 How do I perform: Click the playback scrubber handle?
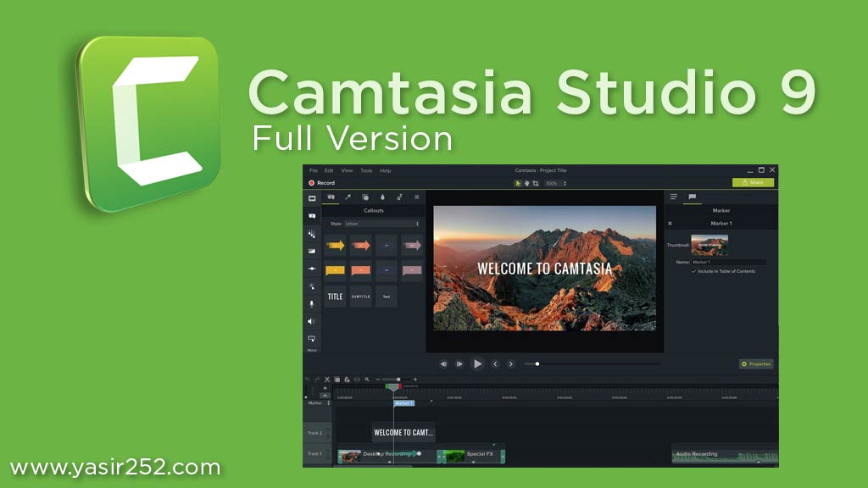537,364
